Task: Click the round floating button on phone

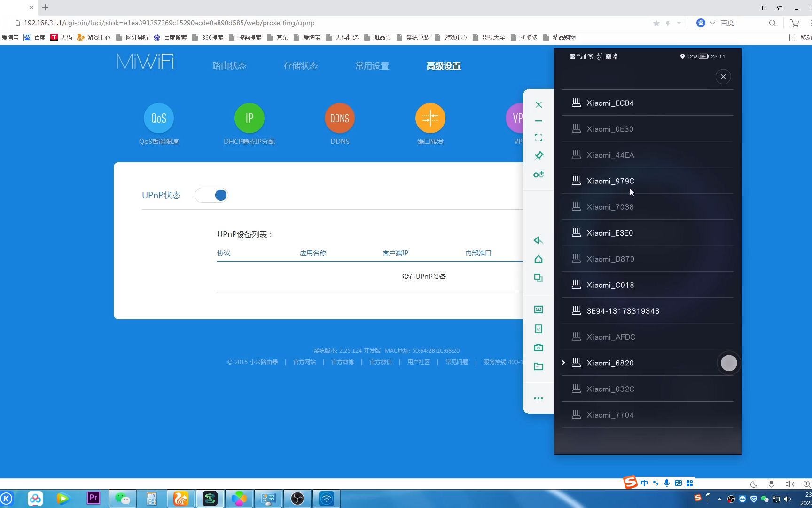Action: click(729, 363)
